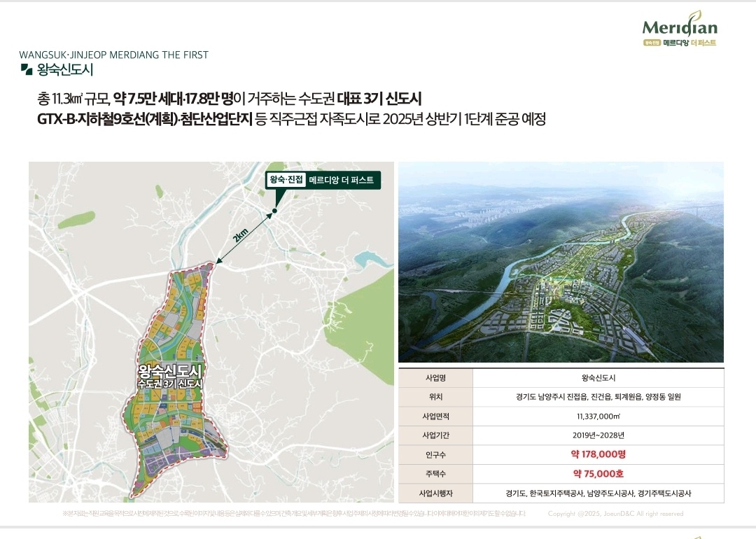Click the 2019년~2028년 period value
756x539 pixels.
coord(598,435)
